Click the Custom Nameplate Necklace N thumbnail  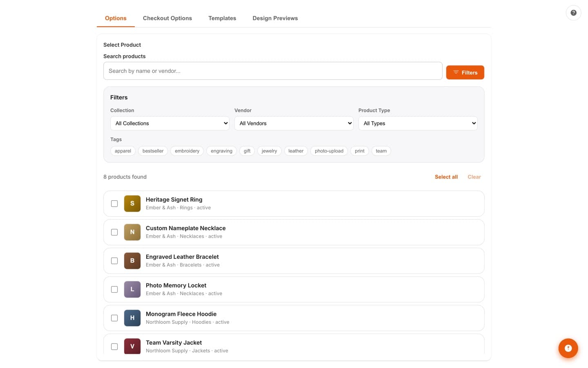point(132,232)
